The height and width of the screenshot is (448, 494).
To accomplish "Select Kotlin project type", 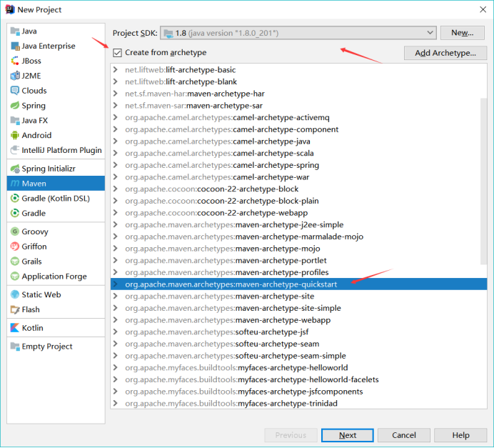I will click(x=56, y=328).
